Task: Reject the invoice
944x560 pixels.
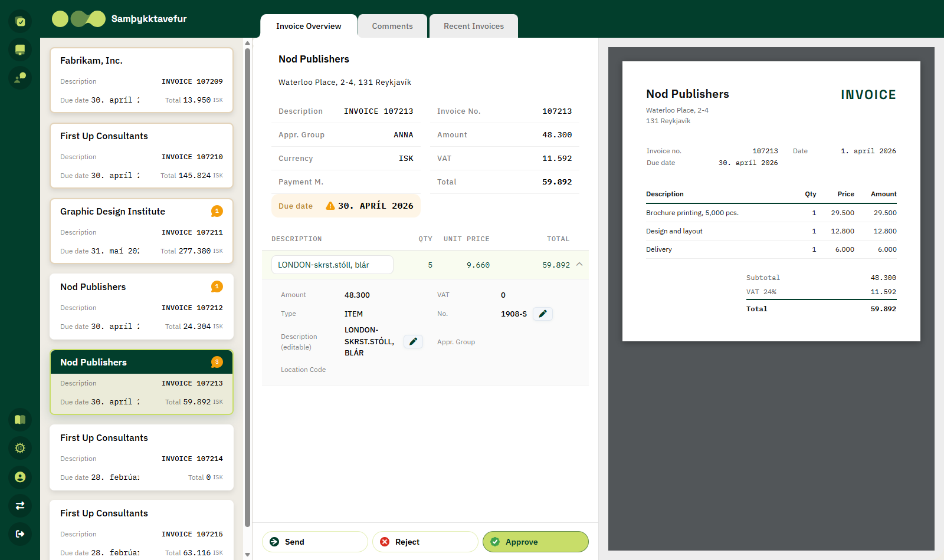Action: click(x=425, y=542)
